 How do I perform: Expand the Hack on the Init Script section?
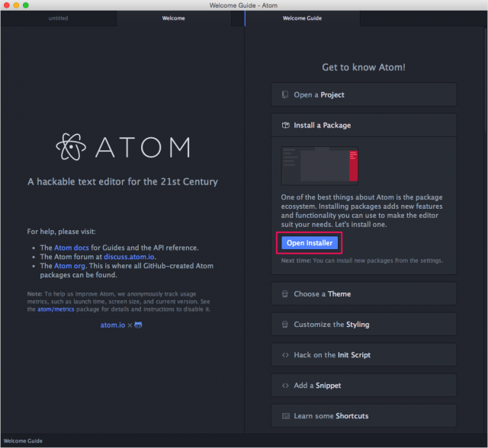point(364,355)
